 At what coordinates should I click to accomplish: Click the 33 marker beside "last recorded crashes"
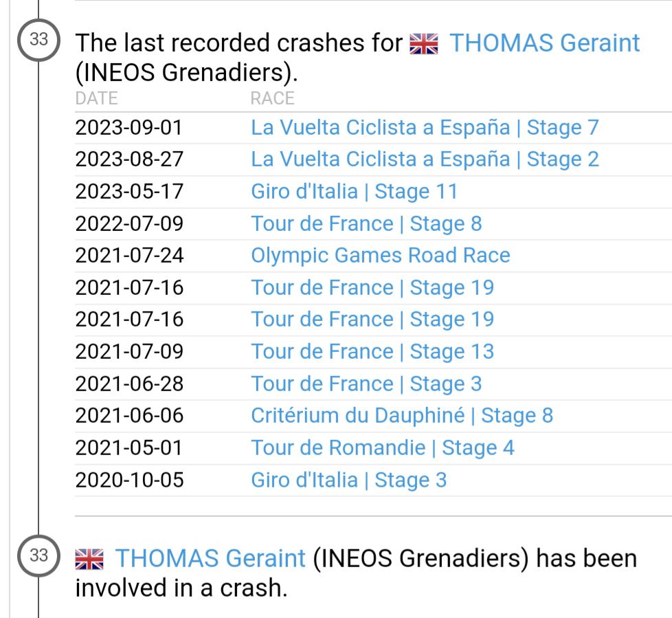38,40
